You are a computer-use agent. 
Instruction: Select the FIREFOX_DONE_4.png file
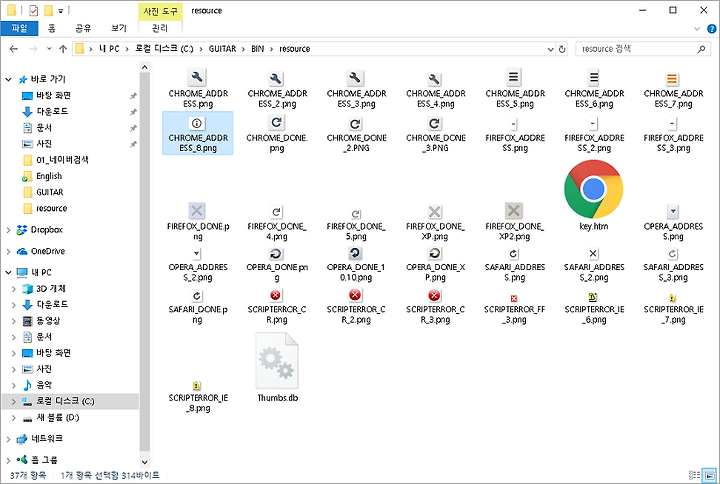(x=277, y=222)
